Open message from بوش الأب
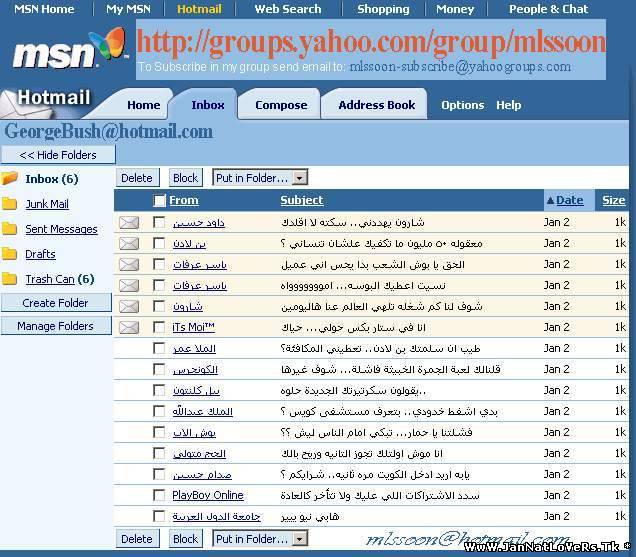This screenshot has height=557, width=636. coord(194,432)
